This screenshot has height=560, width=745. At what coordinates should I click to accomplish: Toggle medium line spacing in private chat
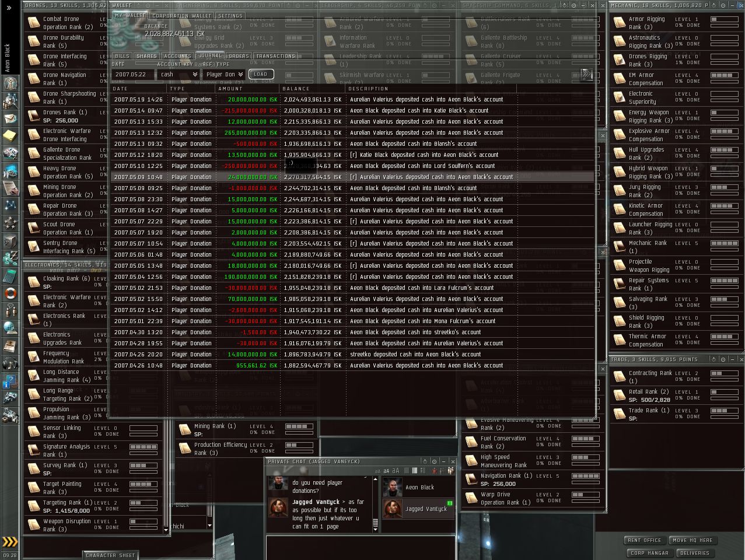[415, 471]
